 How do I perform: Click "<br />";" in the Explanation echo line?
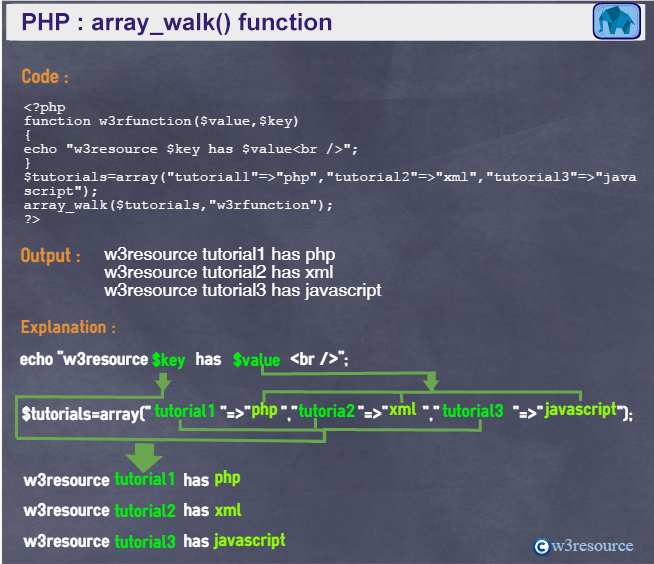pyautogui.click(x=319, y=359)
